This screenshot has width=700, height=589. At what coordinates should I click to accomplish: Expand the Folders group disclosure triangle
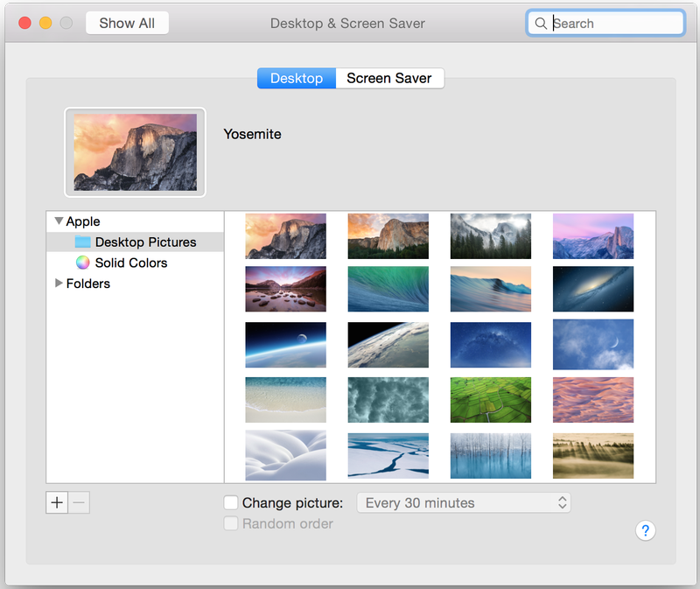pos(59,283)
